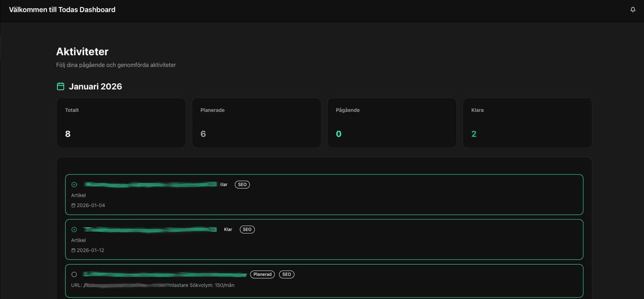Open the notifications bell
Image resolution: width=644 pixels, height=299 pixels.
coord(633,10)
